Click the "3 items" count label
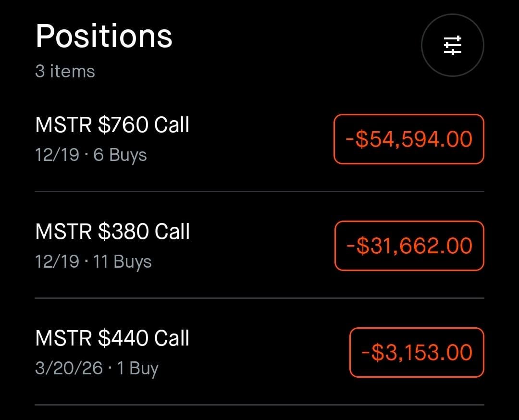The width and height of the screenshot is (519, 420). 65,71
